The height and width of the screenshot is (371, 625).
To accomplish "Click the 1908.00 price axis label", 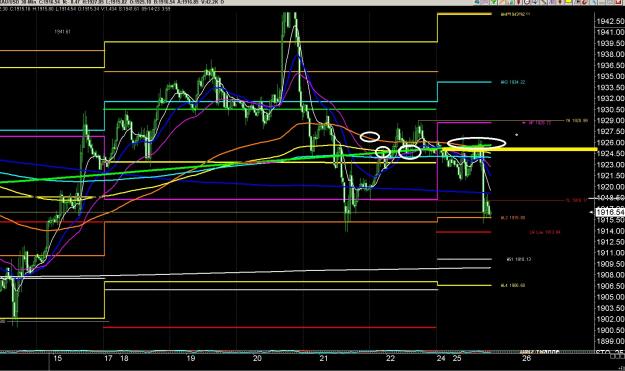I will click(610, 275).
